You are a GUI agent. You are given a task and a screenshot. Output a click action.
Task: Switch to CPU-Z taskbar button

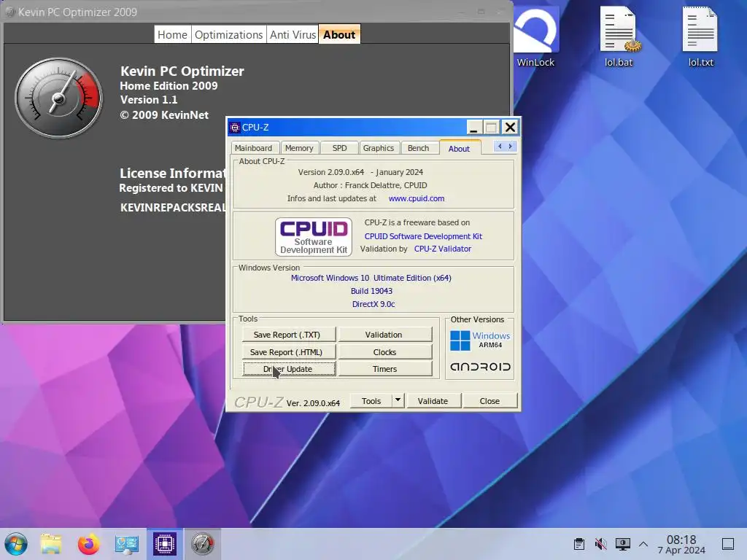pos(164,544)
